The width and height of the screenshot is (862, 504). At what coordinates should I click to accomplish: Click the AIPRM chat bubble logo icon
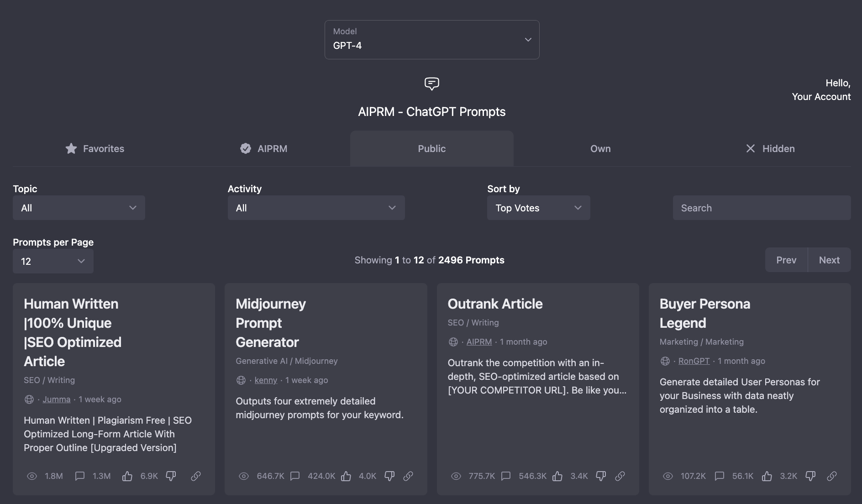(431, 84)
